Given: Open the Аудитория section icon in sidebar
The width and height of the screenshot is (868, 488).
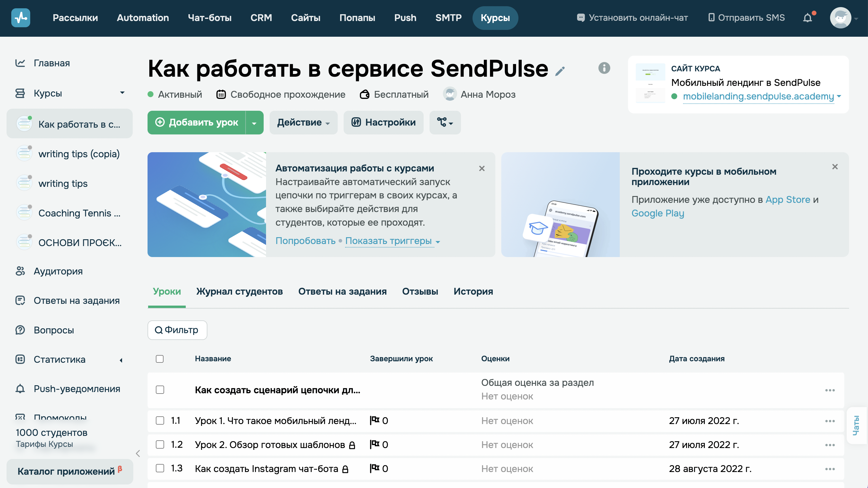Looking at the screenshot, I should [20, 271].
